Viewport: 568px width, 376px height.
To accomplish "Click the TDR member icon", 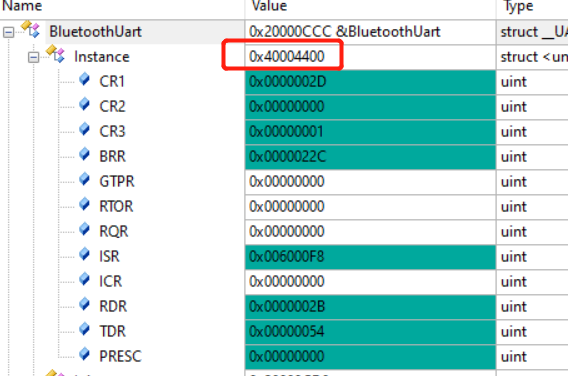I will [84, 329].
